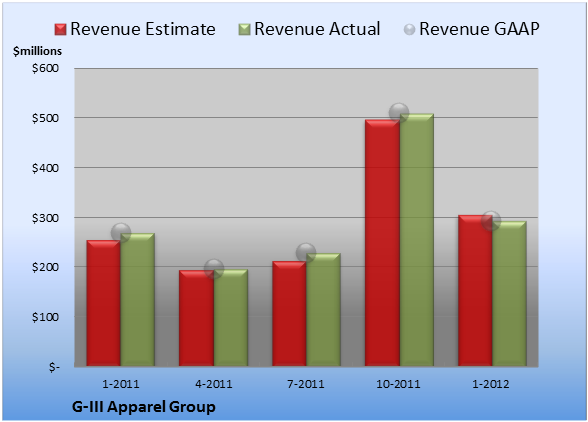Click the red Revenue Estimate legend swatch
Screen dimensions: 588x422
click(60, 30)
